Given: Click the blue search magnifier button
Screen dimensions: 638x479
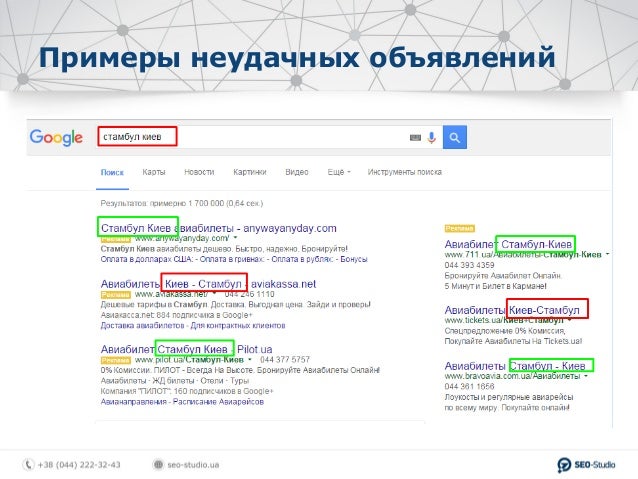Looking at the screenshot, I should pyautogui.click(x=454, y=137).
